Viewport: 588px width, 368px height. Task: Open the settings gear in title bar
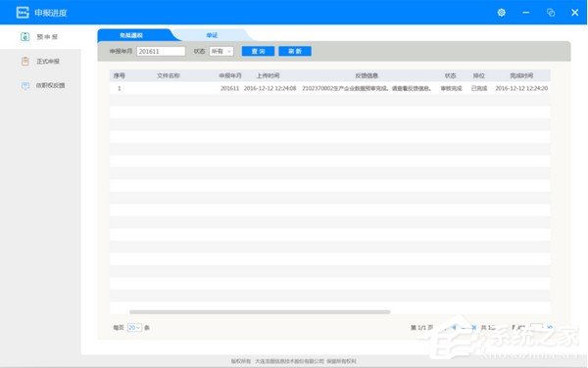502,13
